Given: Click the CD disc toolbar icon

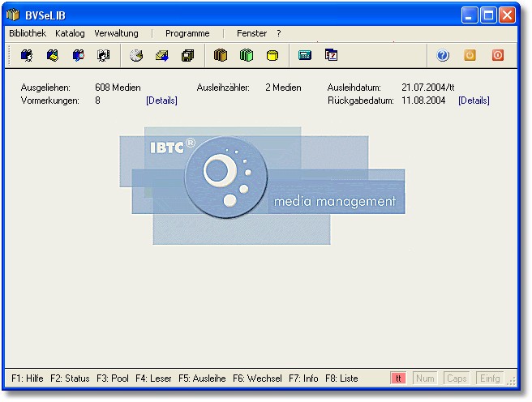Looking at the screenshot, I should pos(136,56).
